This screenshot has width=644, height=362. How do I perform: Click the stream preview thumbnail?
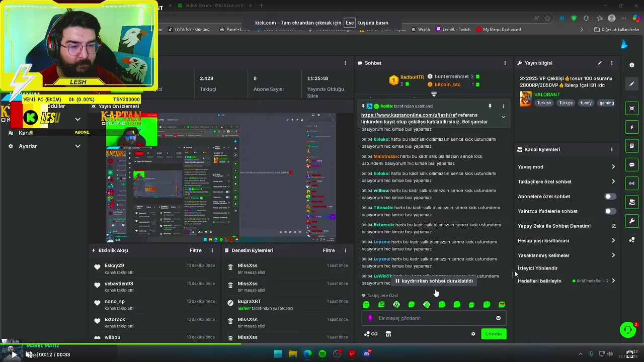click(220, 177)
